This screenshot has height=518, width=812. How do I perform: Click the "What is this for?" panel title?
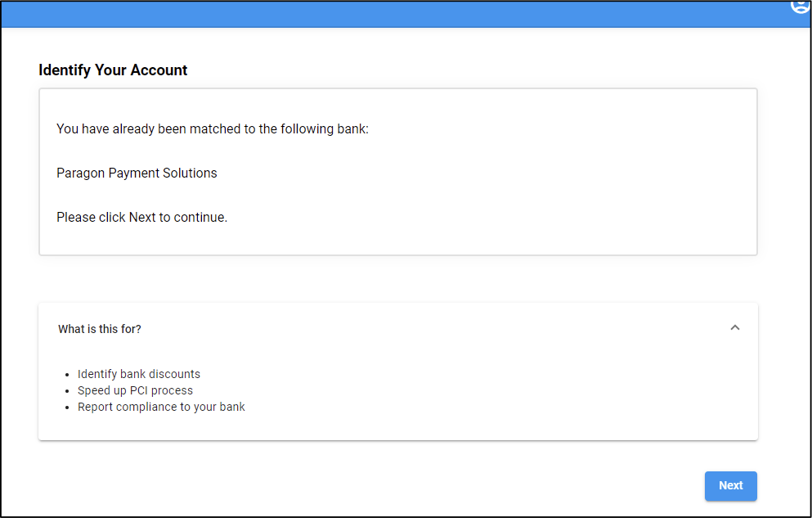coord(100,329)
